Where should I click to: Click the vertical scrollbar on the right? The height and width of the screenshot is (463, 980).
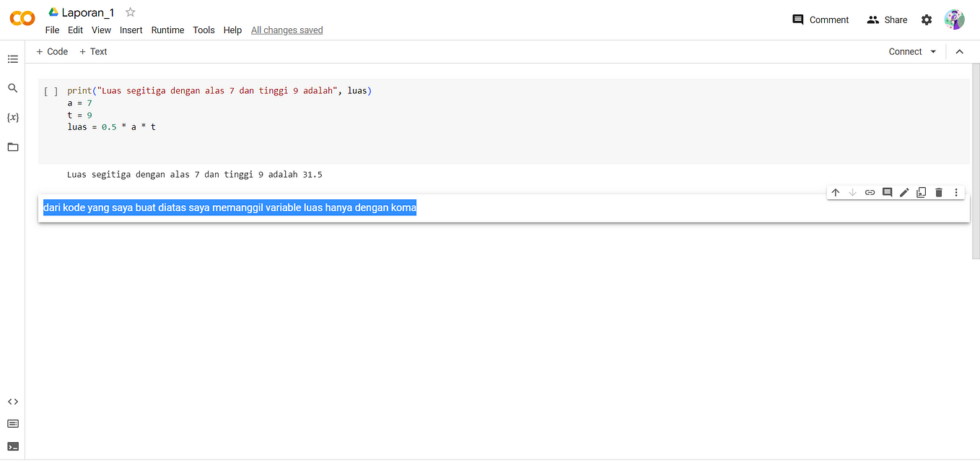[x=976, y=163]
